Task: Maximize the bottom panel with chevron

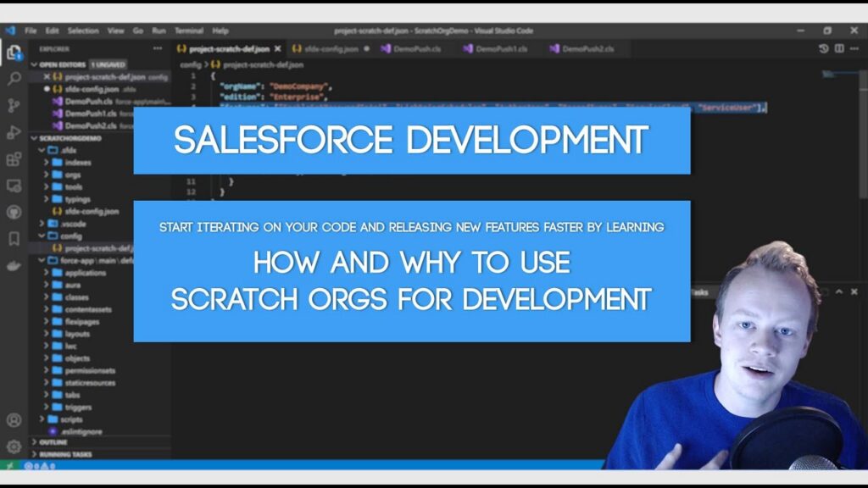Action: click(839, 291)
